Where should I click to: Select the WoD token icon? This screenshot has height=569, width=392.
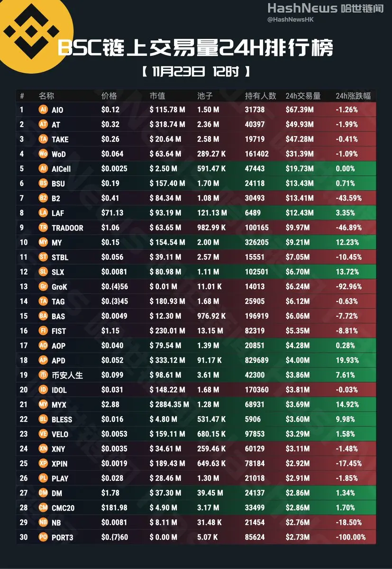click(x=43, y=154)
